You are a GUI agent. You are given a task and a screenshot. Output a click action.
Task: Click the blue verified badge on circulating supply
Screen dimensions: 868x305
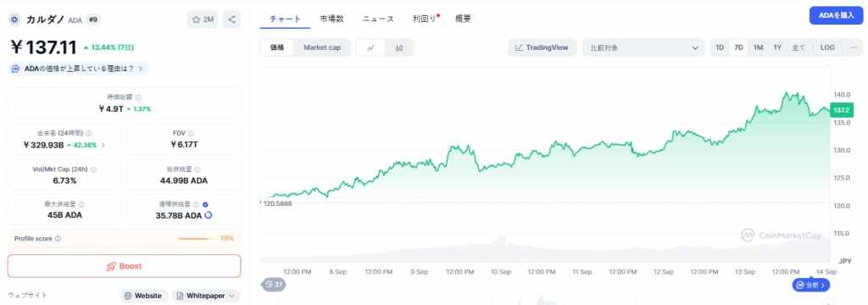pyautogui.click(x=205, y=204)
